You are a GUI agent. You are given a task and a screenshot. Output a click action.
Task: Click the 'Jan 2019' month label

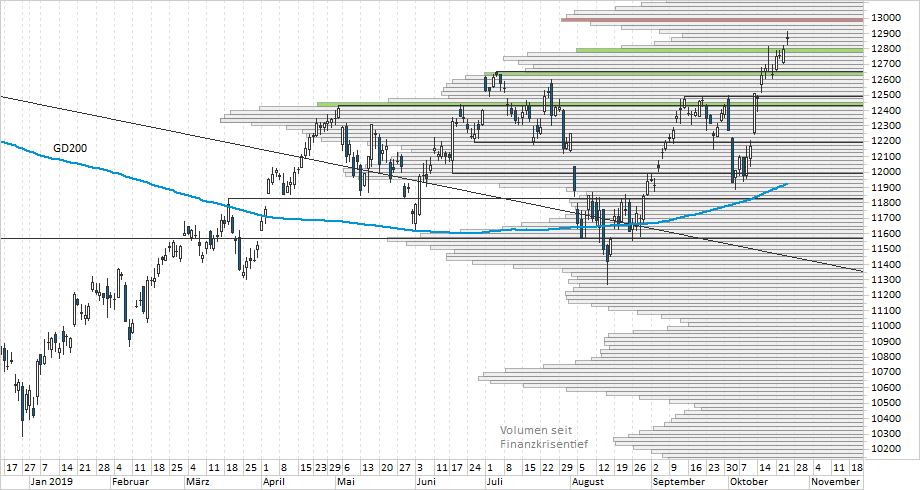pos(50,481)
